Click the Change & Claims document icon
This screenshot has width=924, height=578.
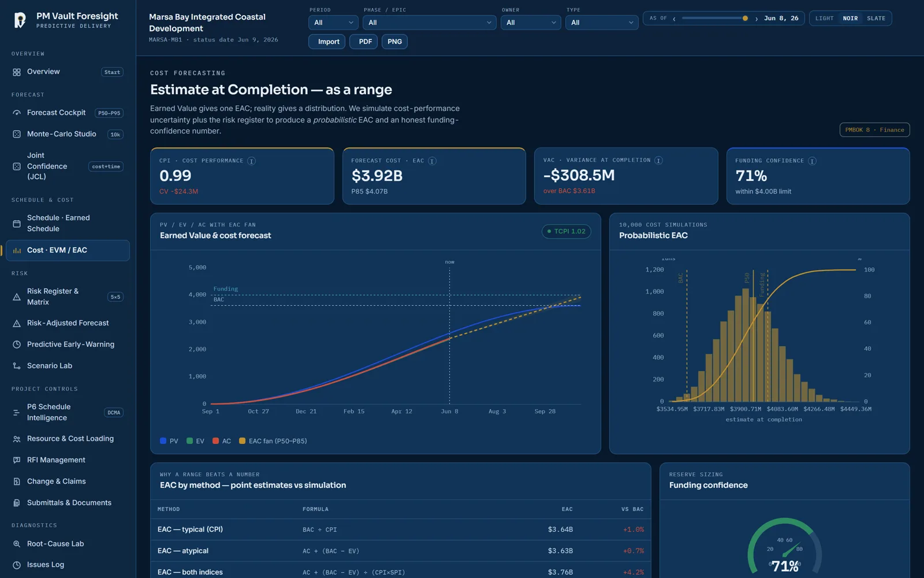pyautogui.click(x=17, y=481)
